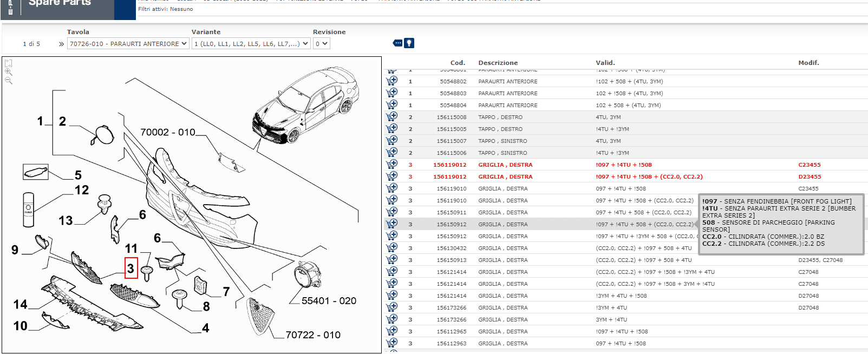Add part 50548802 to cart

tap(391, 81)
